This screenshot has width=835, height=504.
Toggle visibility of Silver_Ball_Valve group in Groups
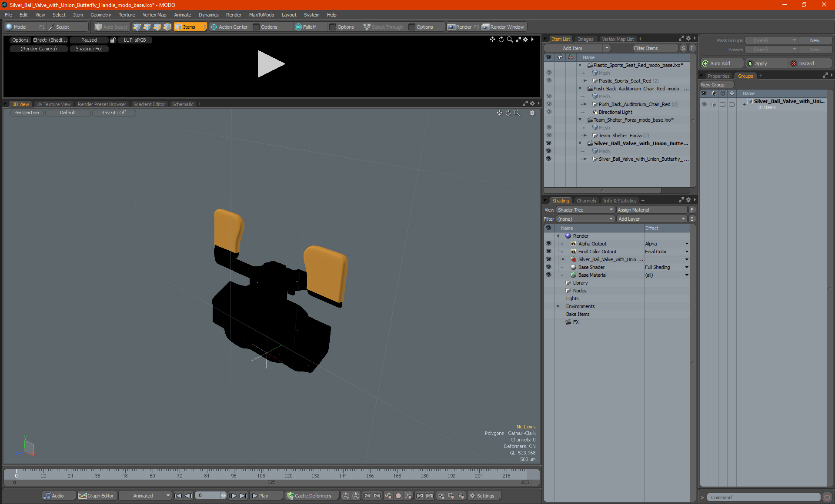(704, 104)
